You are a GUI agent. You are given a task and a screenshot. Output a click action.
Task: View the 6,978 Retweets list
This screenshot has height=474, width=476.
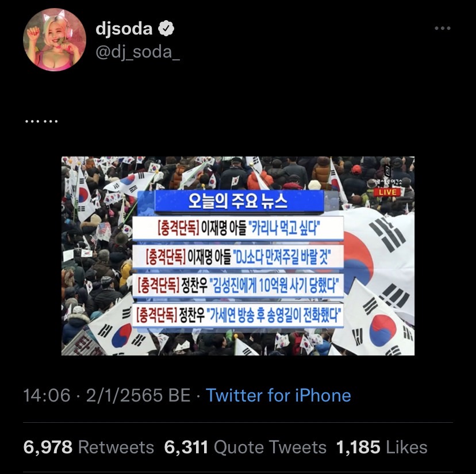tap(89, 448)
